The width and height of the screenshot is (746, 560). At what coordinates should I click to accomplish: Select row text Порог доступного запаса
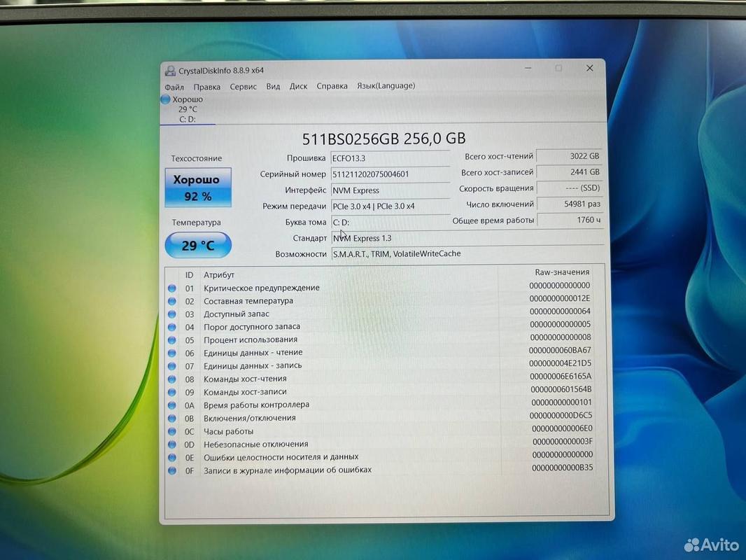[x=252, y=326]
